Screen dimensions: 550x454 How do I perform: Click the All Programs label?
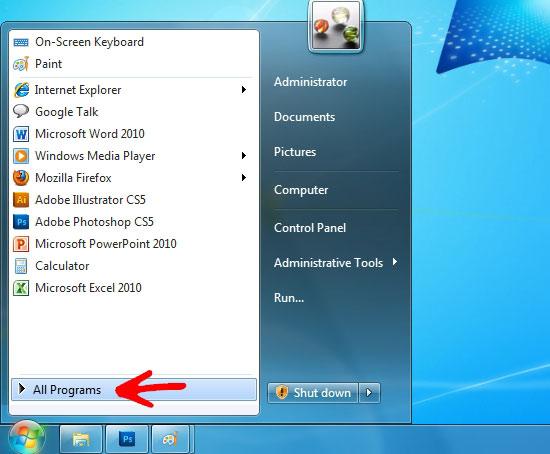67,390
